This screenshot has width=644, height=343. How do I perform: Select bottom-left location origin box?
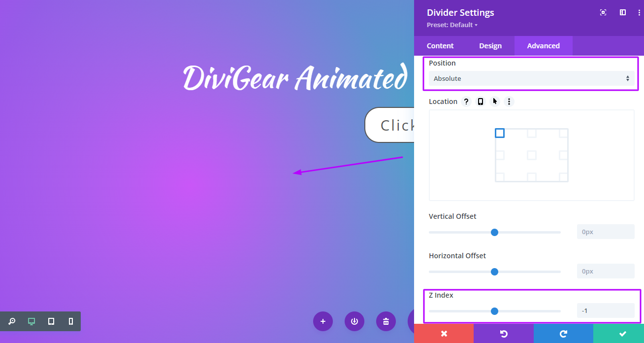(x=500, y=177)
